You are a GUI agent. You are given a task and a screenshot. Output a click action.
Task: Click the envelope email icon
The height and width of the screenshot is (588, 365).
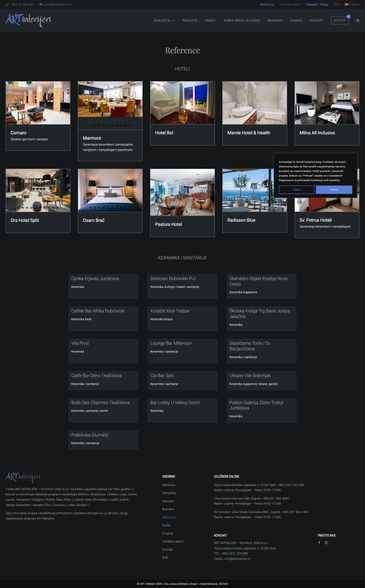(x=41, y=4)
